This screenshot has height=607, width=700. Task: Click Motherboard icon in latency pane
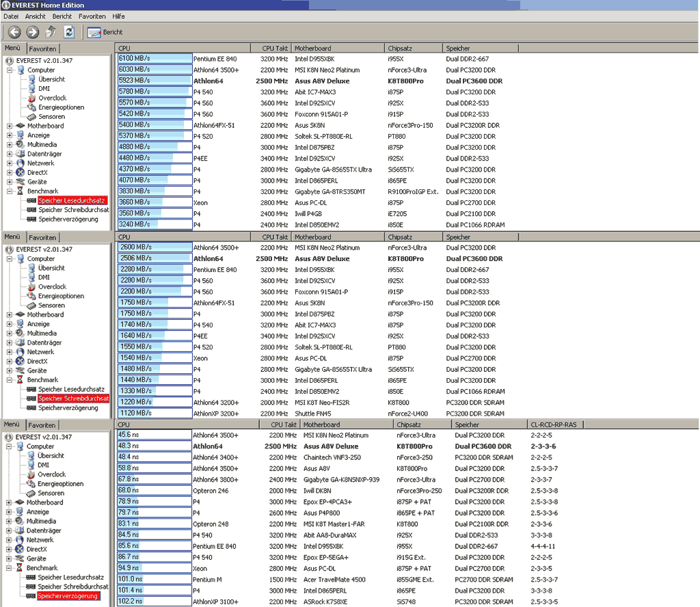19,502
